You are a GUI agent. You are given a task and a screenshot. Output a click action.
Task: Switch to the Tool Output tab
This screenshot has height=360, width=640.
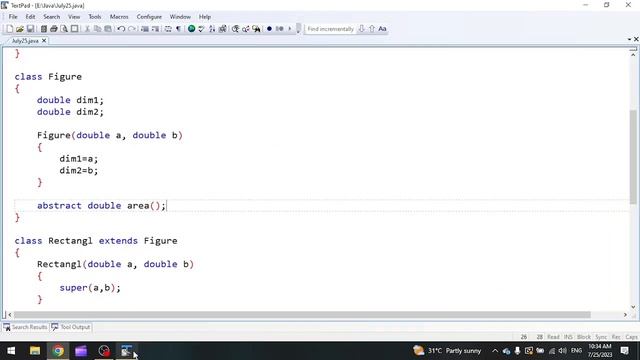[71, 327]
